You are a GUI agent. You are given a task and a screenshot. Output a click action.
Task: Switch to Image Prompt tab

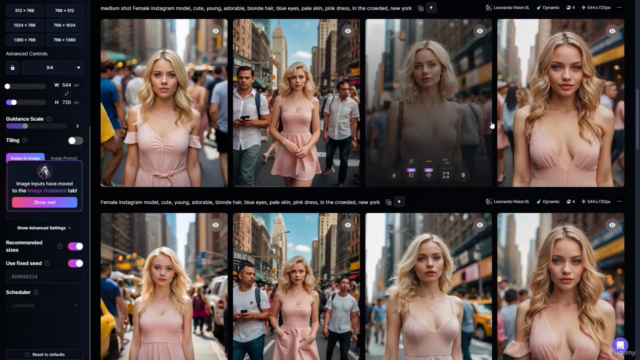[64, 158]
